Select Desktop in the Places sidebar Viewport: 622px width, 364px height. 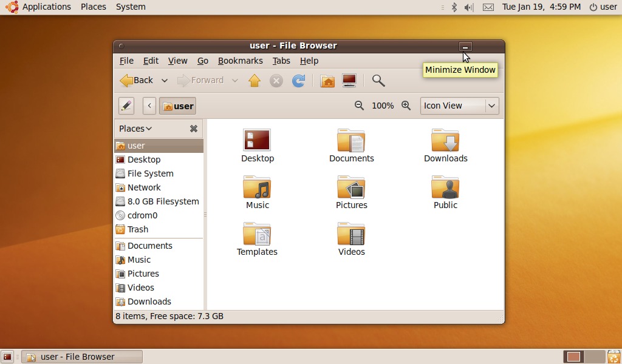pyautogui.click(x=159, y=160)
